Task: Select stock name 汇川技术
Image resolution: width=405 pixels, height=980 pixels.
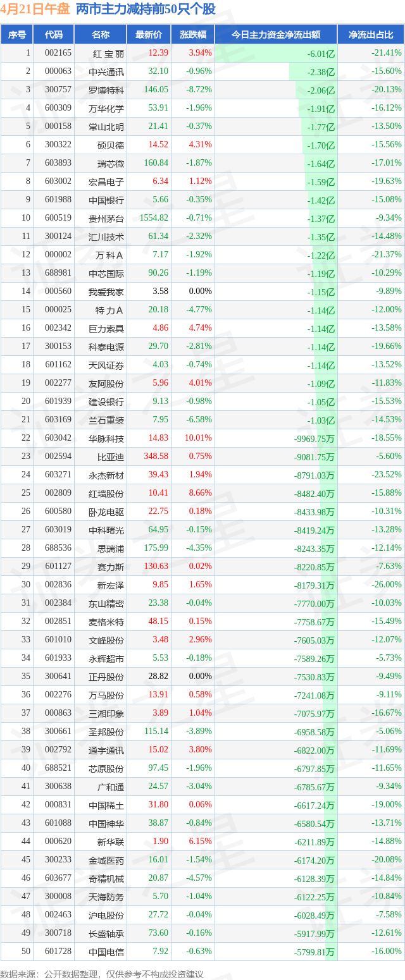Action: click(106, 236)
